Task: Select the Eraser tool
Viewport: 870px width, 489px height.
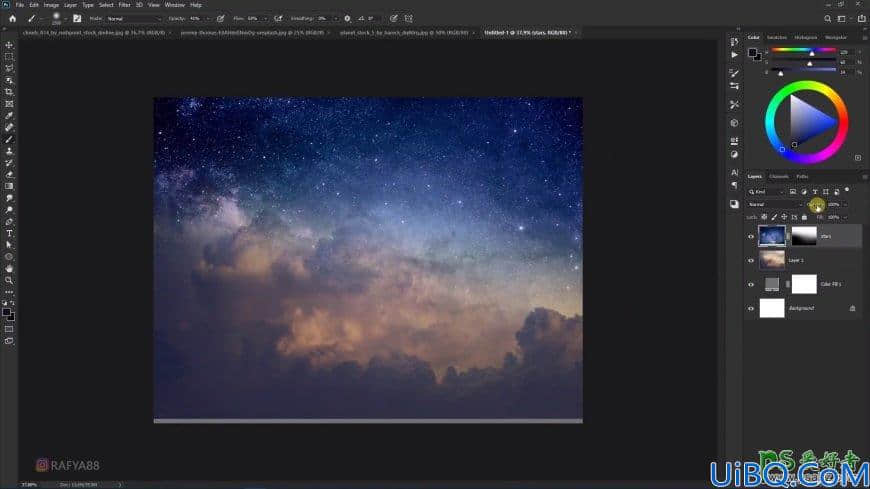Action: tap(9, 174)
